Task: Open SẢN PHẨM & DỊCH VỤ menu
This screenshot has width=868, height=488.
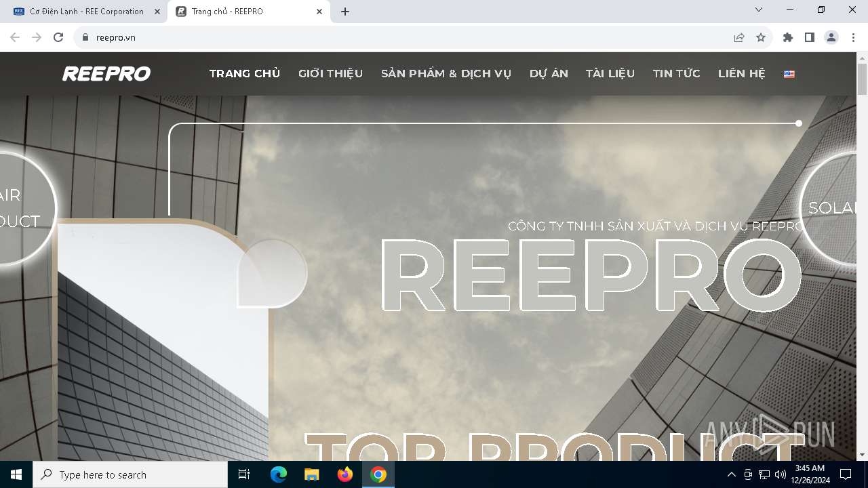Action: tap(446, 73)
